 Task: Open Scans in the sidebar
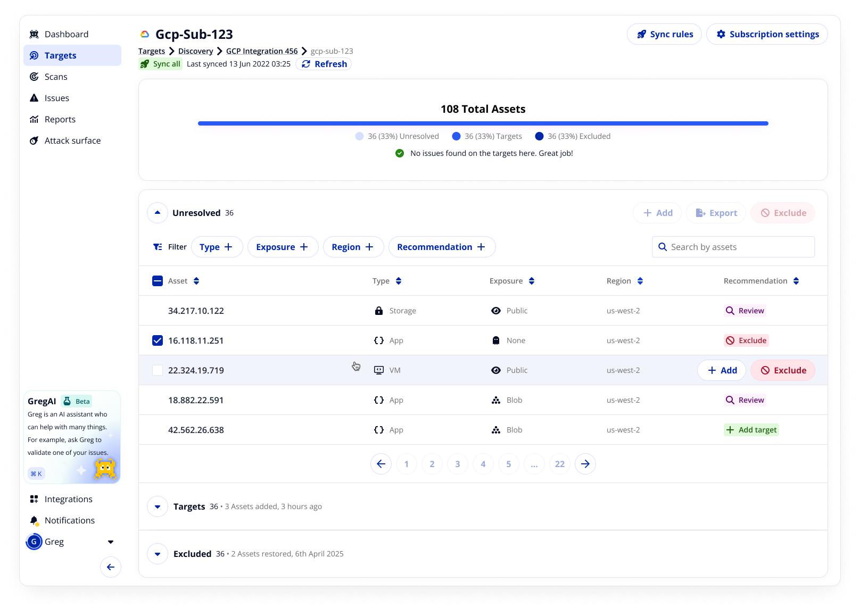[55, 77]
